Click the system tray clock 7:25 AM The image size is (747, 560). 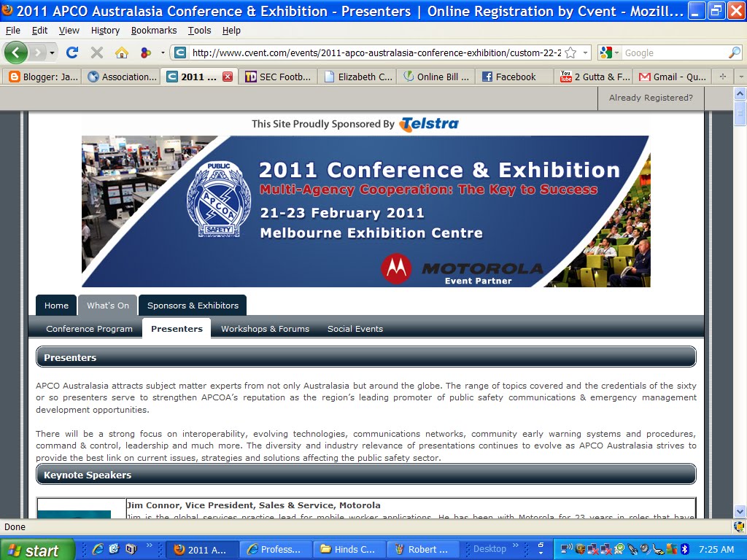pos(716,550)
